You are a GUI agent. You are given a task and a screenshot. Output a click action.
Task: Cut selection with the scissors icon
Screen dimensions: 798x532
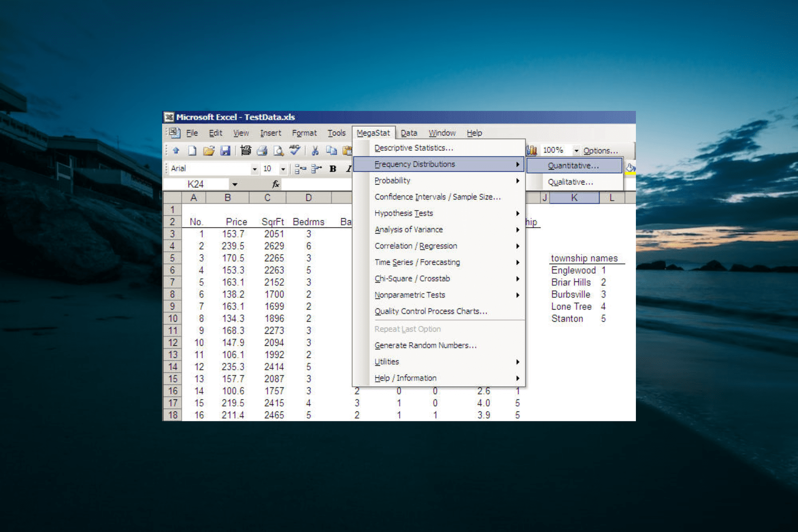click(315, 150)
